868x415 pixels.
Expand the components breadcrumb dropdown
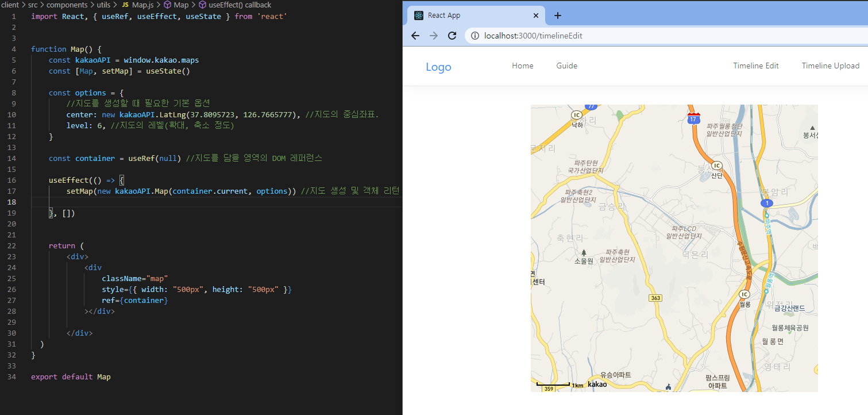click(x=67, y=5)
